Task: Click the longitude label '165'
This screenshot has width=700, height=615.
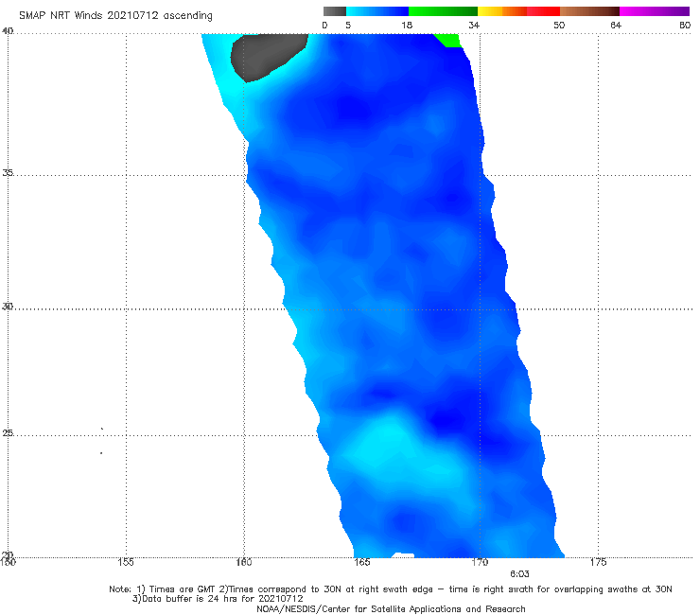Action: click(x=361, y=562)
